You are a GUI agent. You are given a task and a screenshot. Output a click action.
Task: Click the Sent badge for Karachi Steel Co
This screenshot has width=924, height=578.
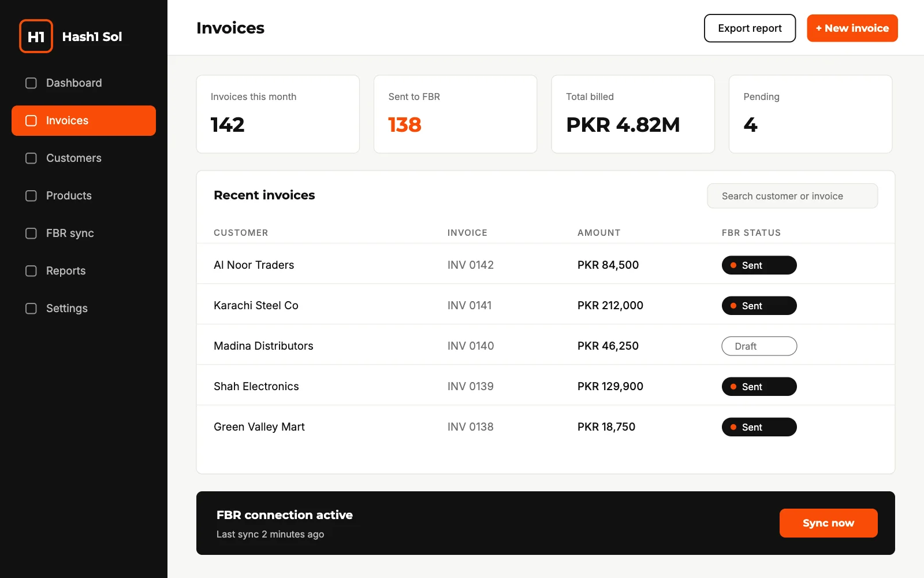759,306
